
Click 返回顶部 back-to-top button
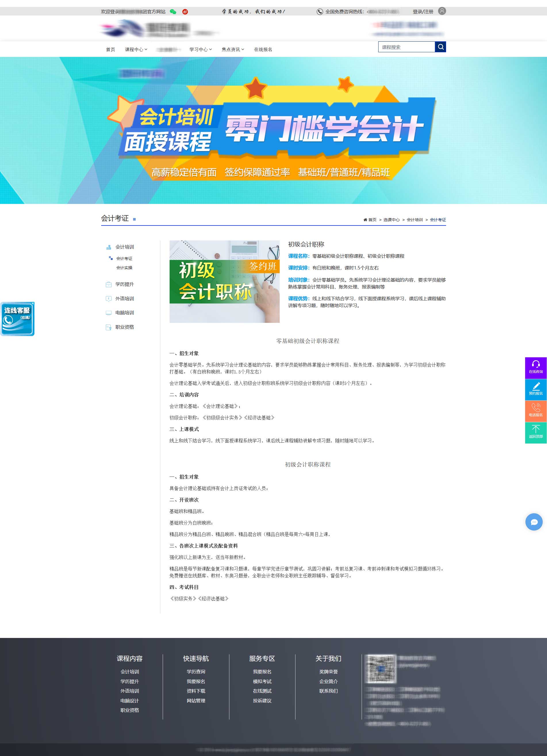[536, 432]
